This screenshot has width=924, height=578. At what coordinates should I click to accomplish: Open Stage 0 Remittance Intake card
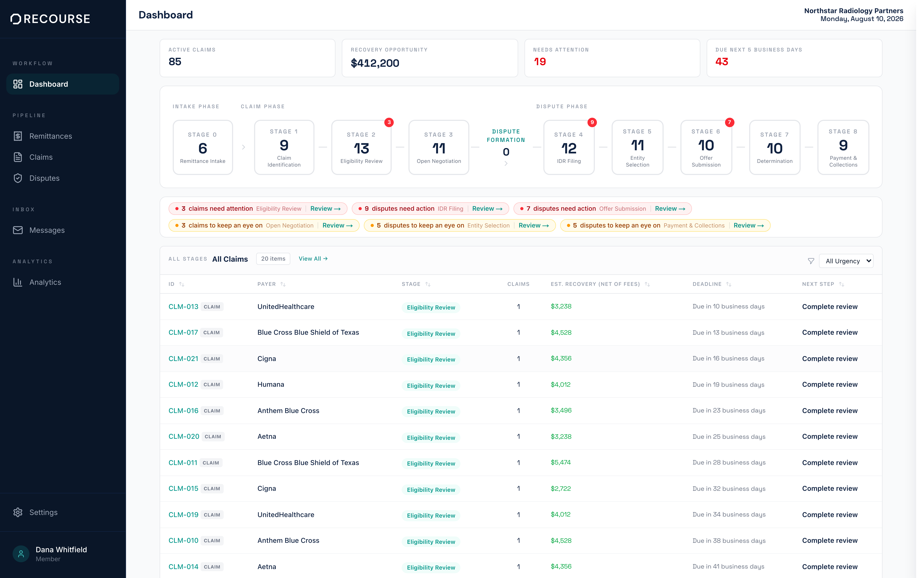pyautogui.click(x=203, y=147)
